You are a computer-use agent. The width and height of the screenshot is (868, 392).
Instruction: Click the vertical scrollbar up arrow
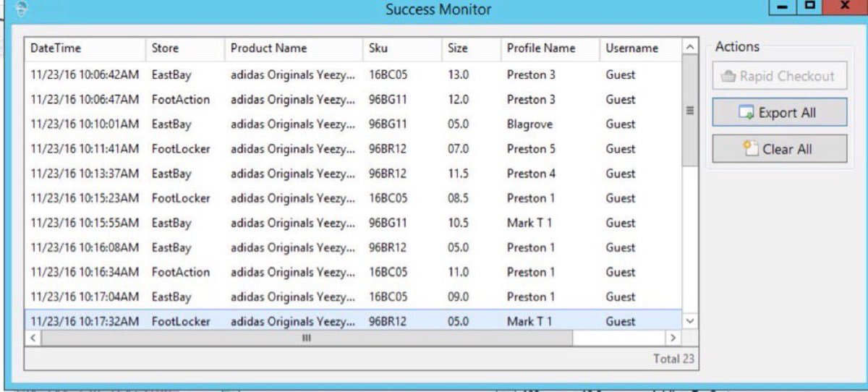(689, 47)
